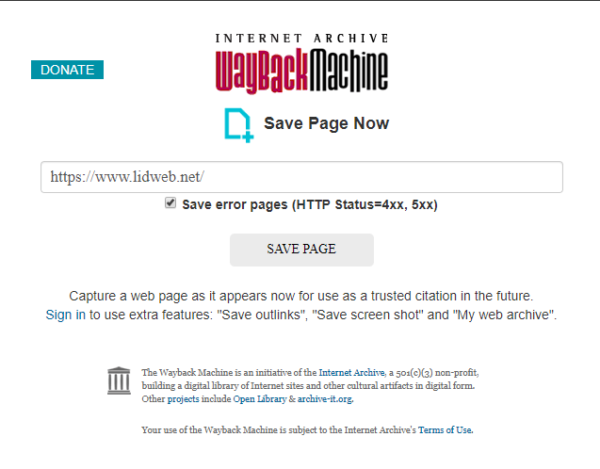
Task: Click the Save Page Now document icon
Action: [238, 125]
